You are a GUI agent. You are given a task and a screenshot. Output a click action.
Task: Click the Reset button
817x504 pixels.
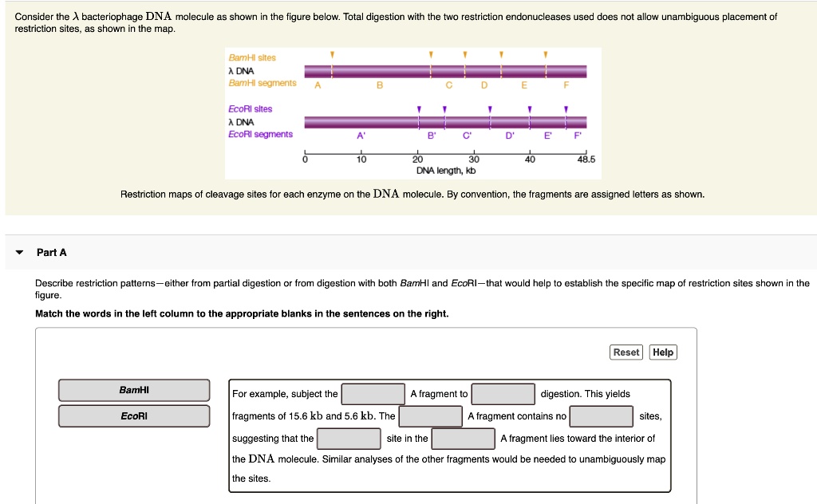[x=626, y=352]
